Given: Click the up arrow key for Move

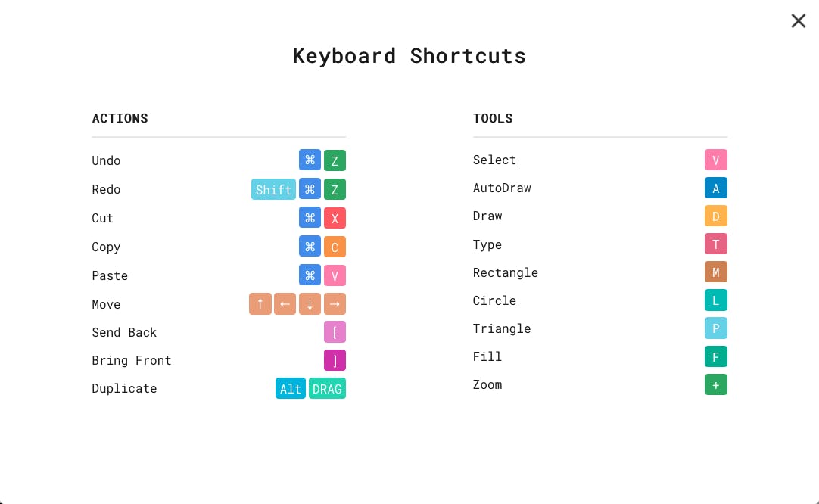Looking at the screenshot, I should point(260,304).
